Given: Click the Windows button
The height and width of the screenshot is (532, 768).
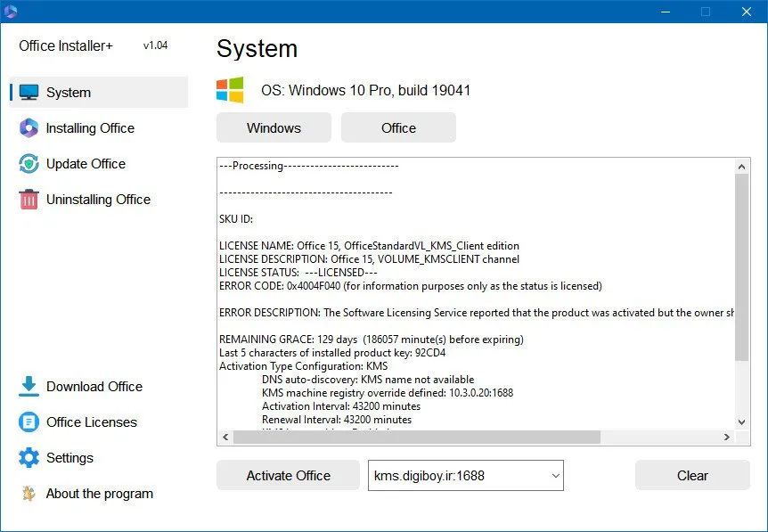Looking at the screenshot, I should point(274,127).
